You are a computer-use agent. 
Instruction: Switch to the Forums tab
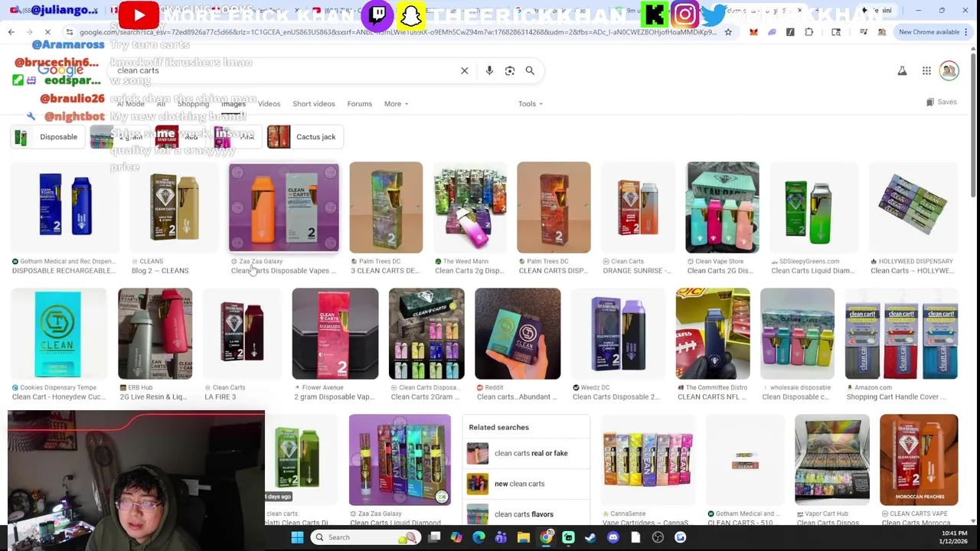click(359, 104)
